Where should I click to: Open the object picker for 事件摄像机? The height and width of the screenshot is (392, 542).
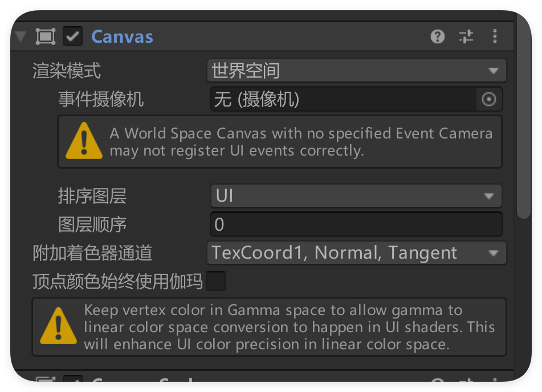[x=489, y=100]
